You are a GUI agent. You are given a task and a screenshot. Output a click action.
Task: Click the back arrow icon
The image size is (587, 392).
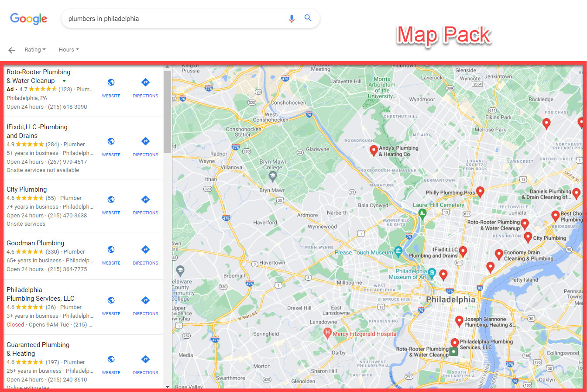(12, 50)
